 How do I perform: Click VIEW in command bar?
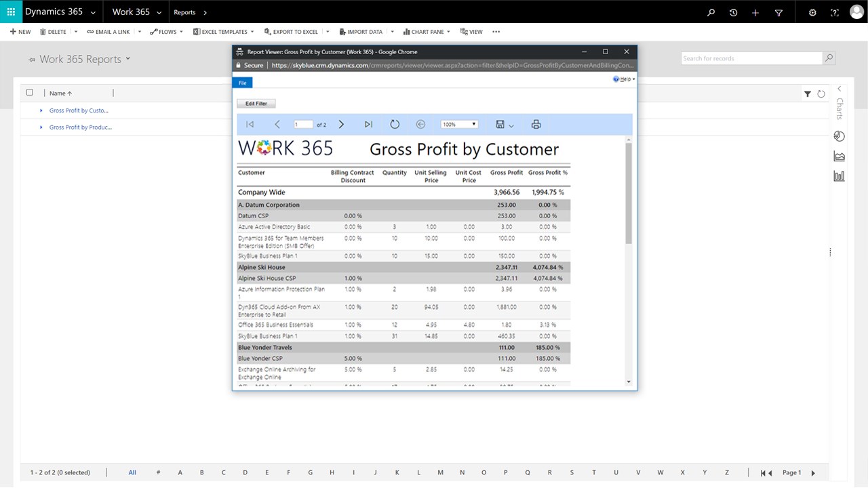(471, 32)
